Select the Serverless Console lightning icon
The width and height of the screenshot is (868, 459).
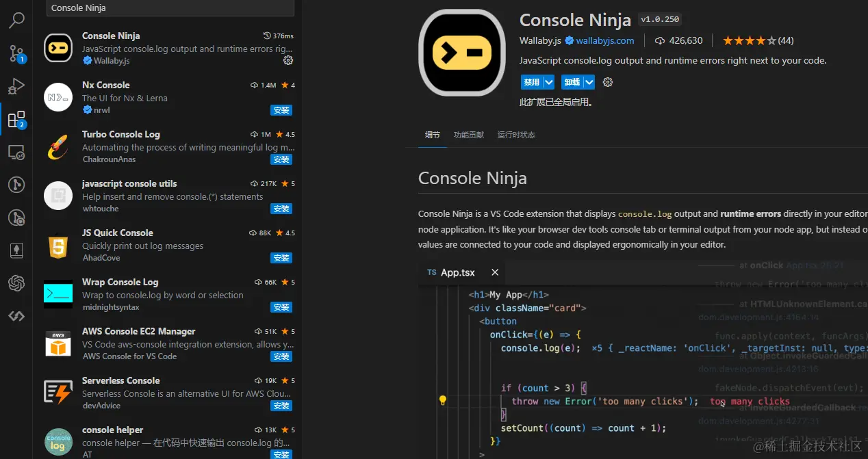[58, 393]
